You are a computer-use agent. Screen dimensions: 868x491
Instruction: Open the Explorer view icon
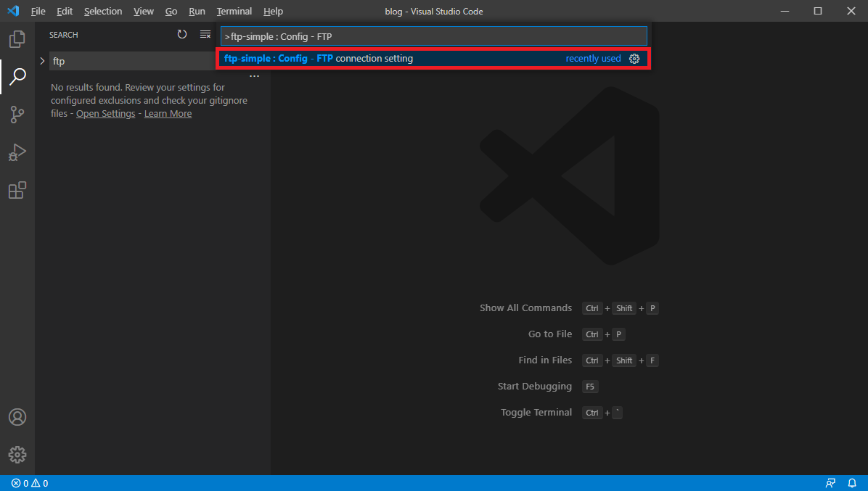[x=17, y=38]
